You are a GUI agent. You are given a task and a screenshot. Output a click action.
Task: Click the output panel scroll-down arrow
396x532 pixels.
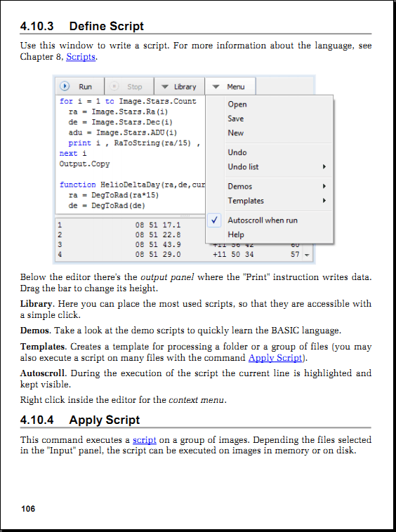click(x=307, y=255)
